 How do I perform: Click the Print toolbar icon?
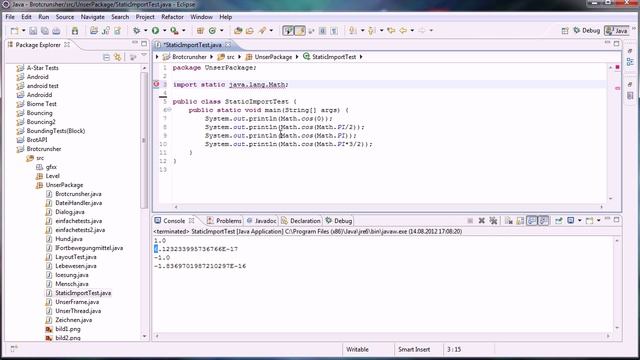point(56,31)
